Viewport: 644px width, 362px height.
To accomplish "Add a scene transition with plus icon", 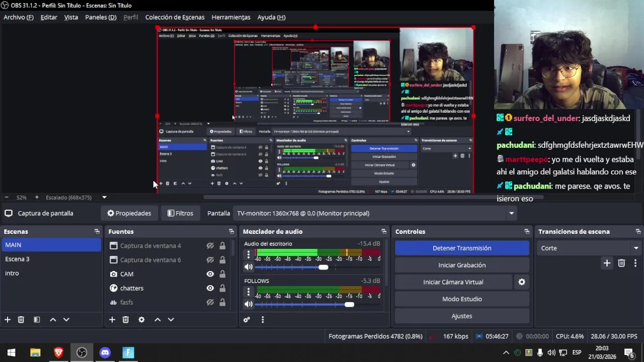I will [x=607, y=263].
